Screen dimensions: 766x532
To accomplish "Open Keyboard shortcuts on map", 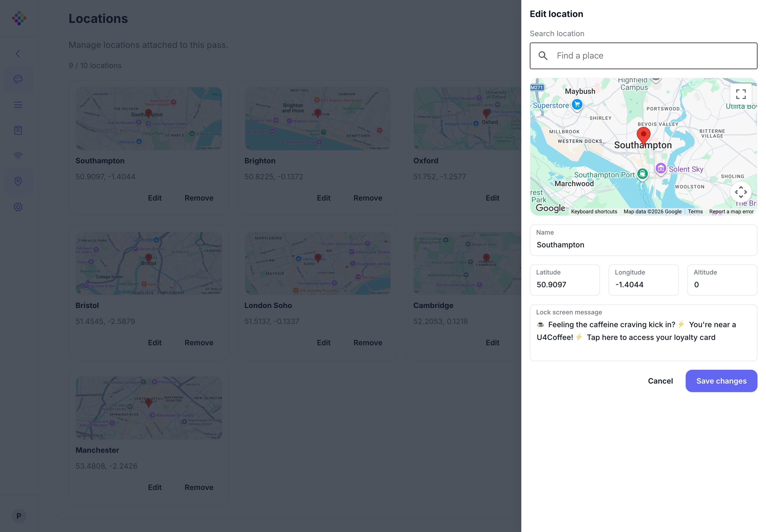I will (594, 212).
